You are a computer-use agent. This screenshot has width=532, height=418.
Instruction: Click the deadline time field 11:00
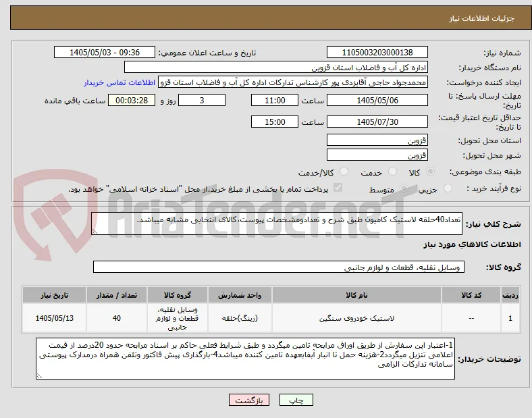pos(275,101)
